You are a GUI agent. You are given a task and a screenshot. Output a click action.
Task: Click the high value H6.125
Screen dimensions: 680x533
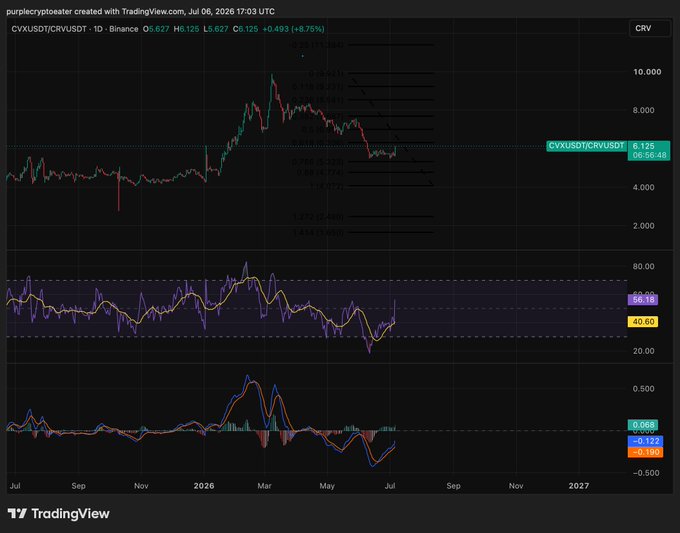click(186, 29)
